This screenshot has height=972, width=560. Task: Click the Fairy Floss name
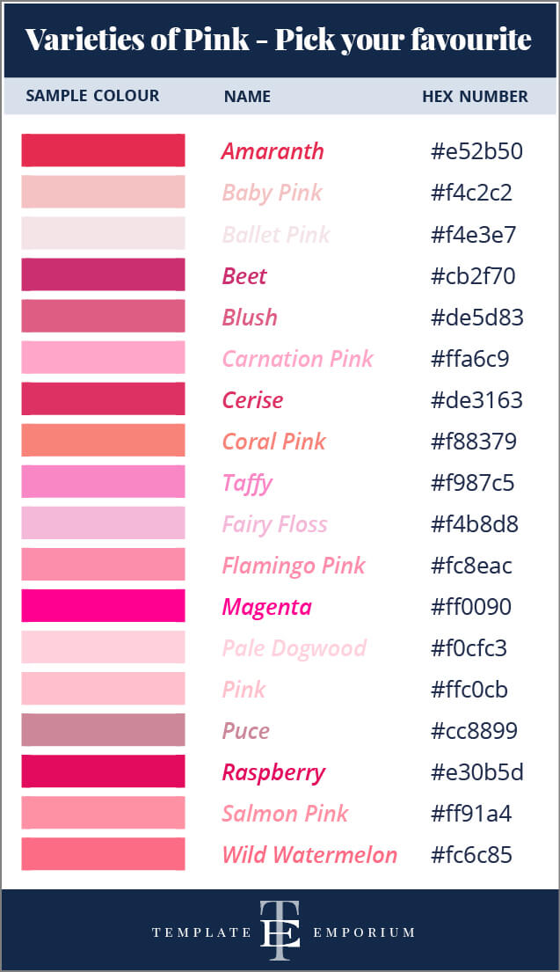pyautogui.click(x=274, y=524)
